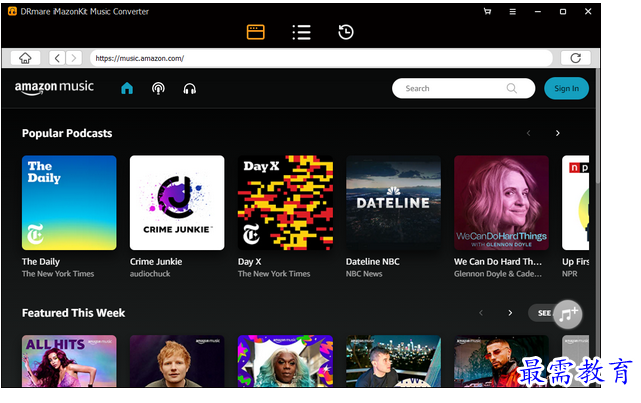Click 'Dateline NBC' title text
The width and height of the screenshot is (641, 403).
[x=373, y=262]
